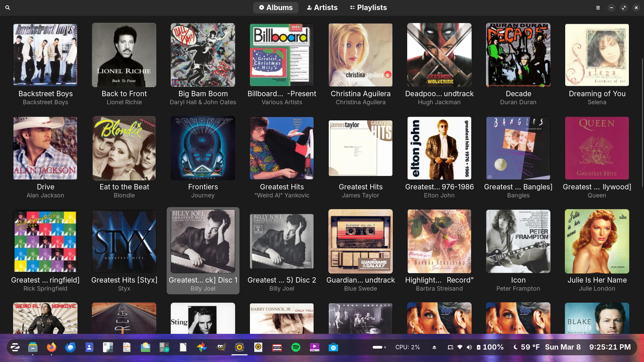Open Guardians of the Galaxy soundtrack cover

pyautogui.click(x=361, y=241)
